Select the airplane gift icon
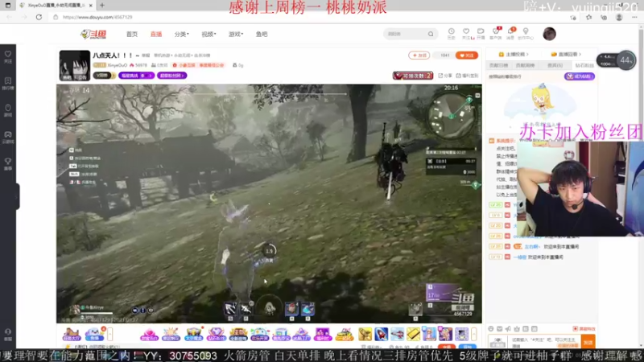Image resolution: width=644 pixels, height=362 pixels. (x=397, y=334)
